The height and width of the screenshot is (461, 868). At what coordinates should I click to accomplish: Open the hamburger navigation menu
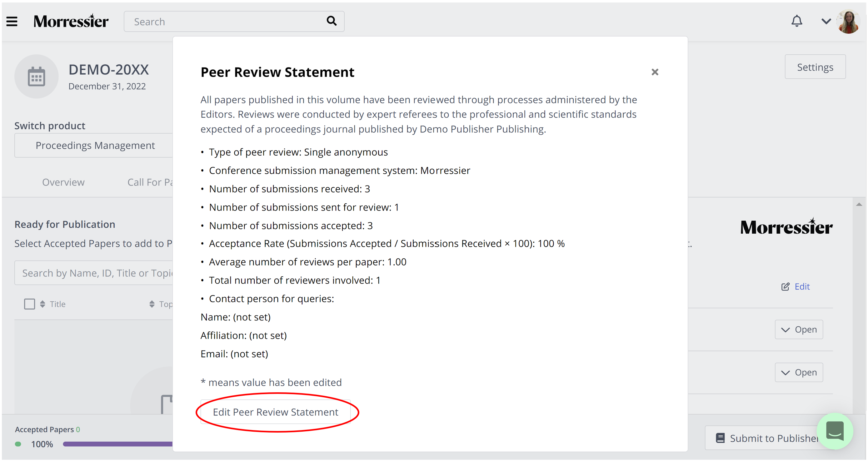pyautogui.click(x=12, y=22)
